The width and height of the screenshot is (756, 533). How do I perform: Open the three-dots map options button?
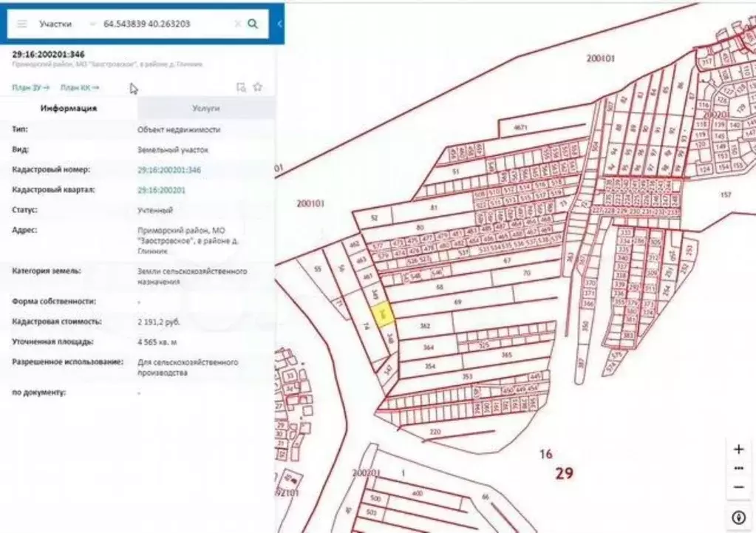(x=738, y=469)
